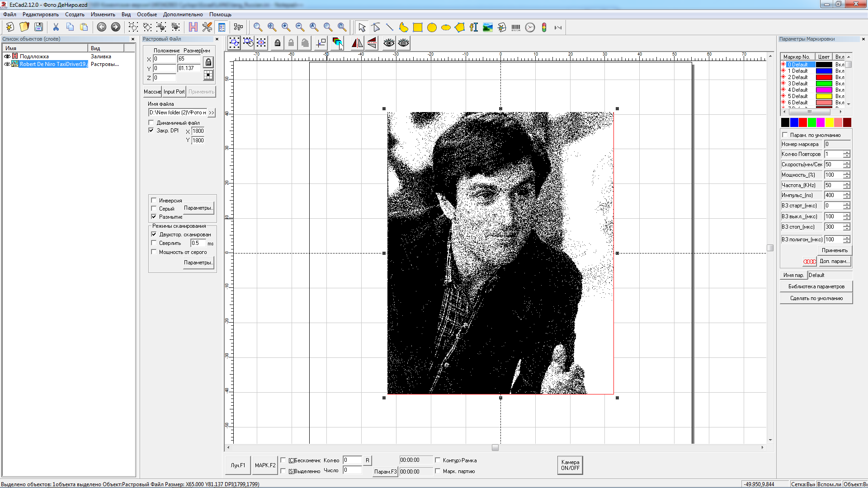868x488 pixels.
Task: Open the Изменить menu
Action: coord(103,14)
